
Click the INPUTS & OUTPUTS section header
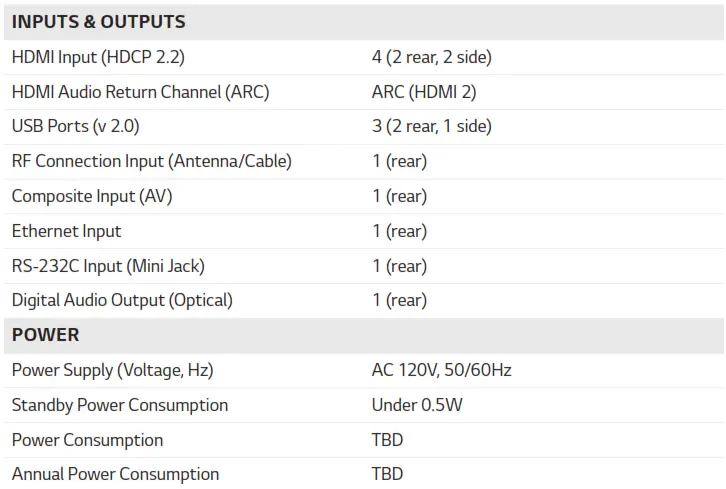pos(99,22)
